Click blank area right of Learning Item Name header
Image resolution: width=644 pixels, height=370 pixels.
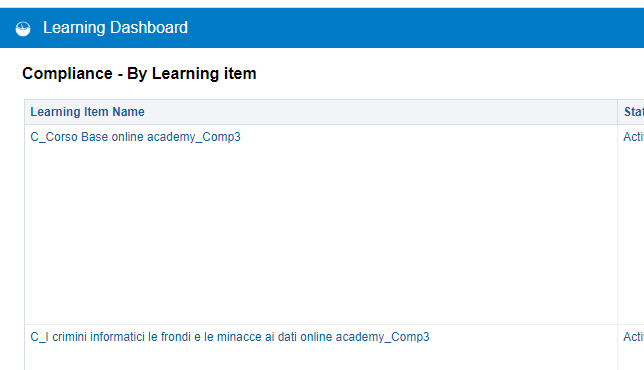click(x=380, y=112)
